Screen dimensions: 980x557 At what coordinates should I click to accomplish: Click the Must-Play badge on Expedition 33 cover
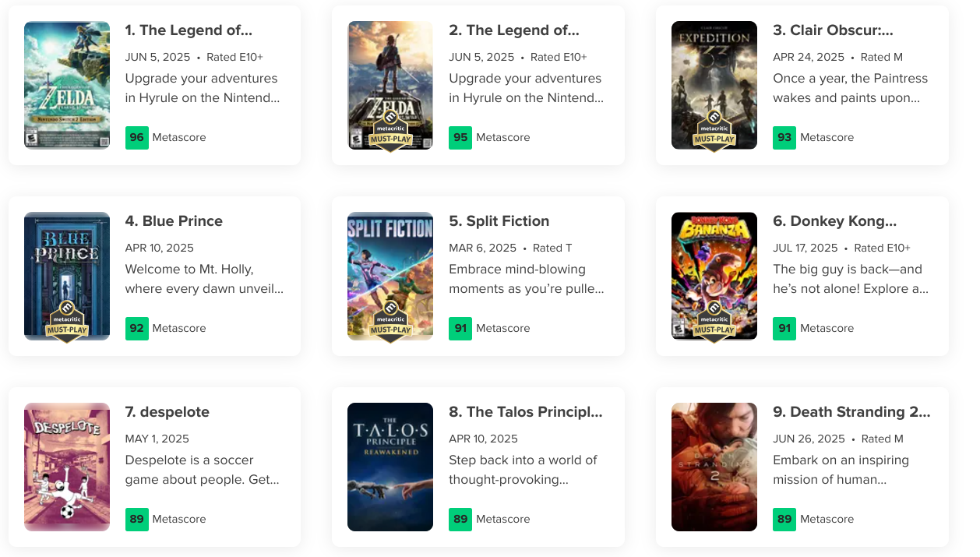pos(714,134)
